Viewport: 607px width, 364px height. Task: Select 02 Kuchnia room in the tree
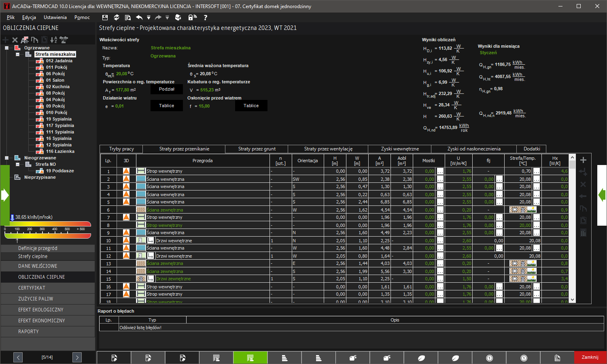(x=58, y=87)
